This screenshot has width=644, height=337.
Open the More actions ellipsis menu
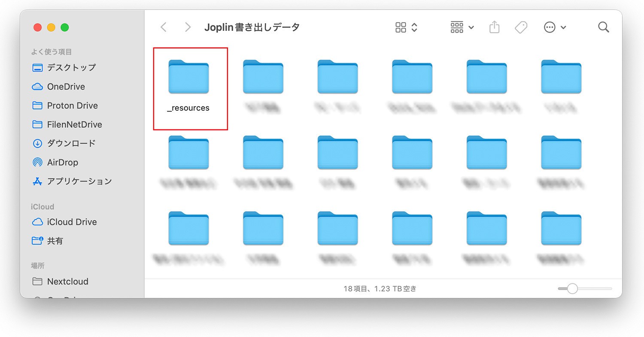[555, 27]
